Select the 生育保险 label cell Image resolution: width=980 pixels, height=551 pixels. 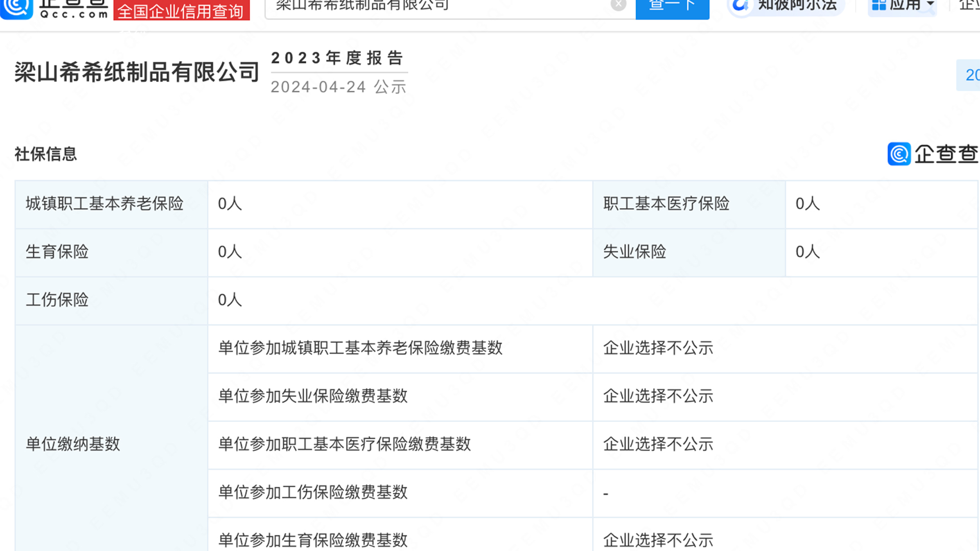111,252
